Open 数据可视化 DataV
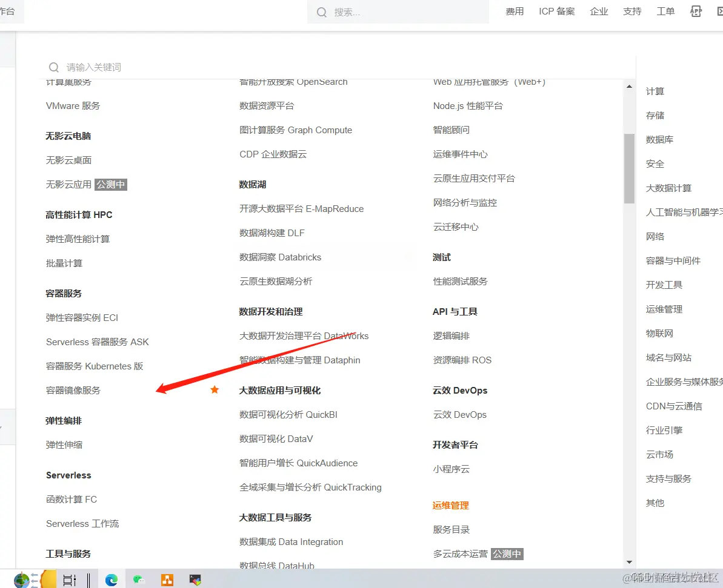The height and width of the screenshot is (588, 723). pyautogui.click(x=276, y=438)
